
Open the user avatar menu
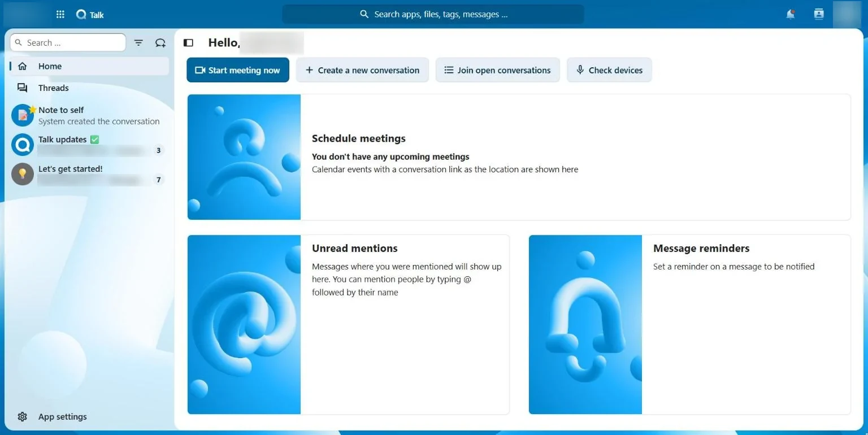click(x=847, y=15)
